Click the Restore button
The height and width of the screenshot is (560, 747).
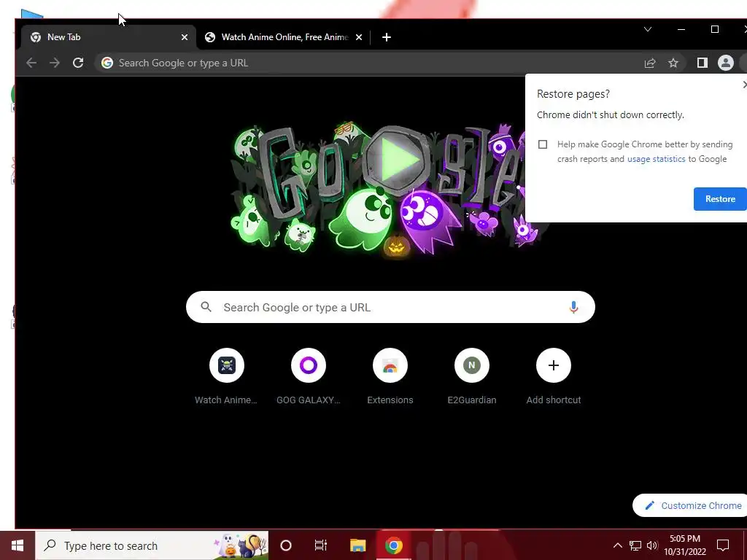(720, 199)
